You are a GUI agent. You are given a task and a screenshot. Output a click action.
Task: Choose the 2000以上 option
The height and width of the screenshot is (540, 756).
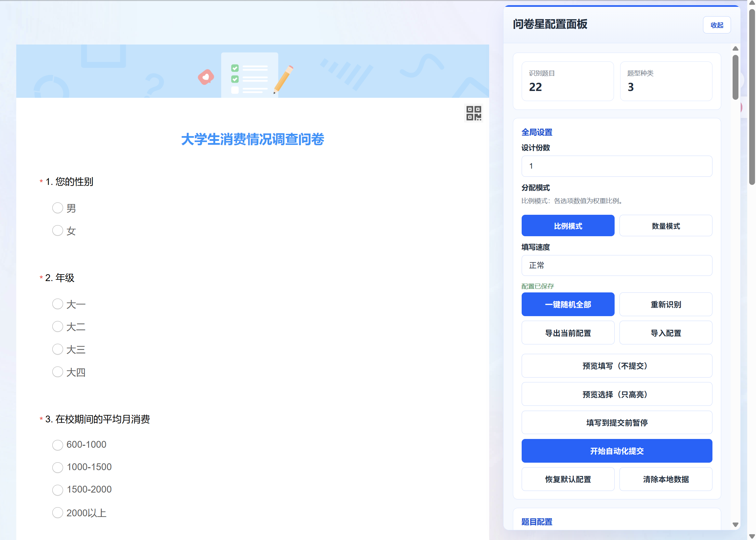(58, 512)
